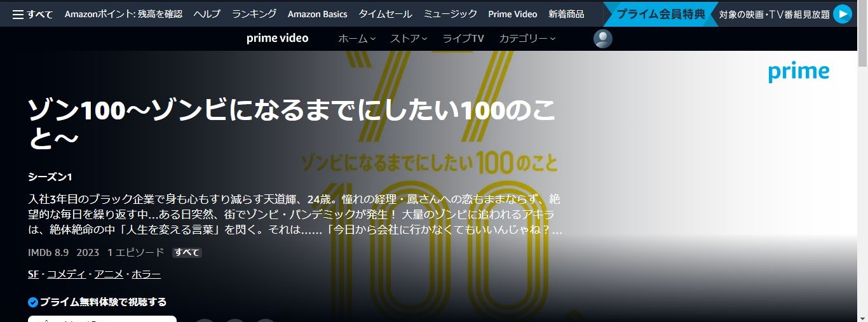Open Amazon Basics link
The image size is (868, 322).
pyautogui.click(x=318, y=14)
